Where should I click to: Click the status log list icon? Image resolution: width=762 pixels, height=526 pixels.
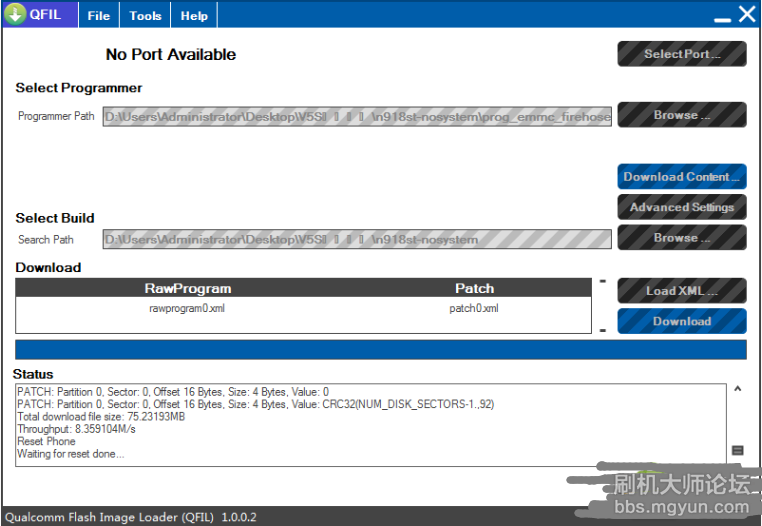738,450
